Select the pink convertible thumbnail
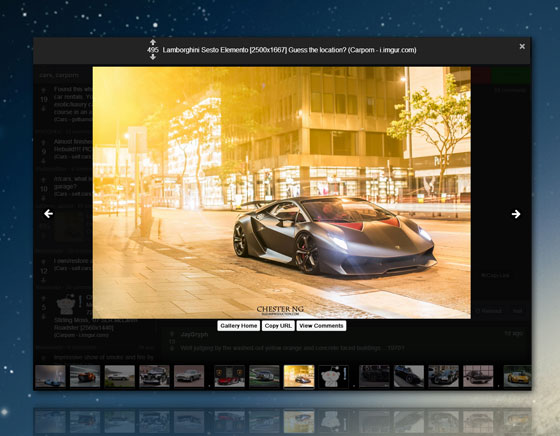Screen dimensions: 560x436 [x=478, y=376]
